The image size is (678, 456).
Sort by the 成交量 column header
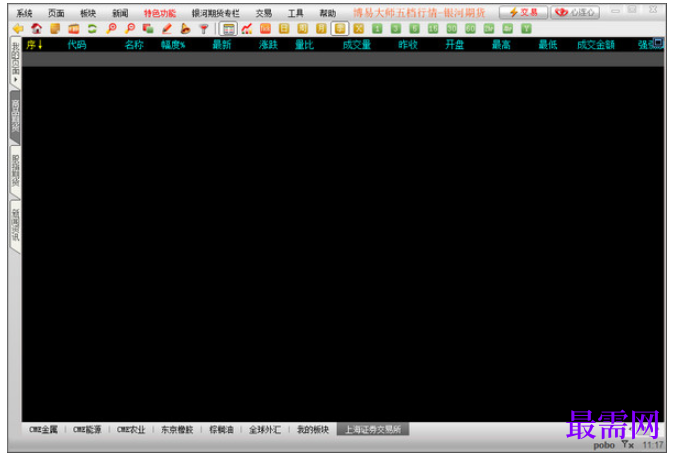point(357,45)
